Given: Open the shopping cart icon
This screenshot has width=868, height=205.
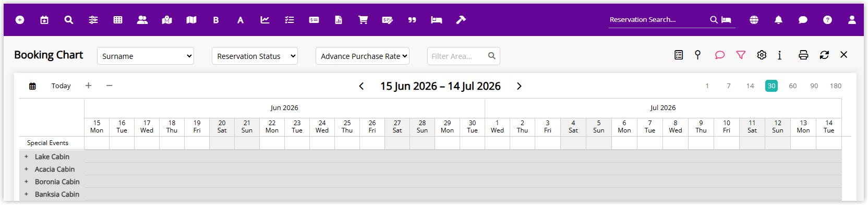Looking at the screenshot, I should click(x=363, y=20).
